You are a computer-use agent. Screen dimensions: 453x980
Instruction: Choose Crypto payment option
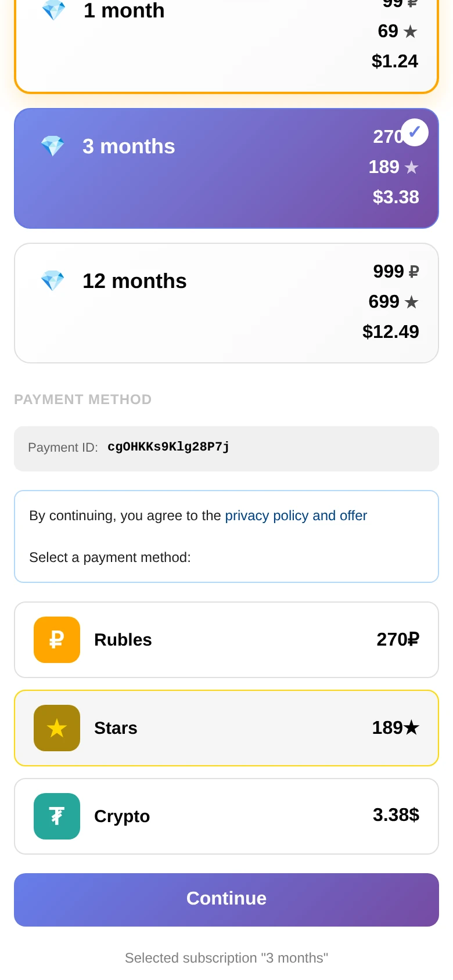click(227, 816)
